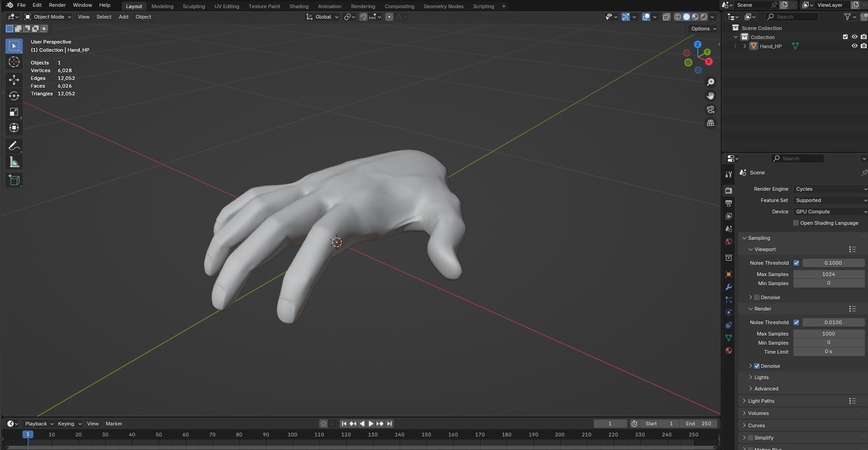868x450 pixels.
Task: Click the viewport Noise Threshold 0.1000 field
Action: pyautogui.click(x=833, y=263)
